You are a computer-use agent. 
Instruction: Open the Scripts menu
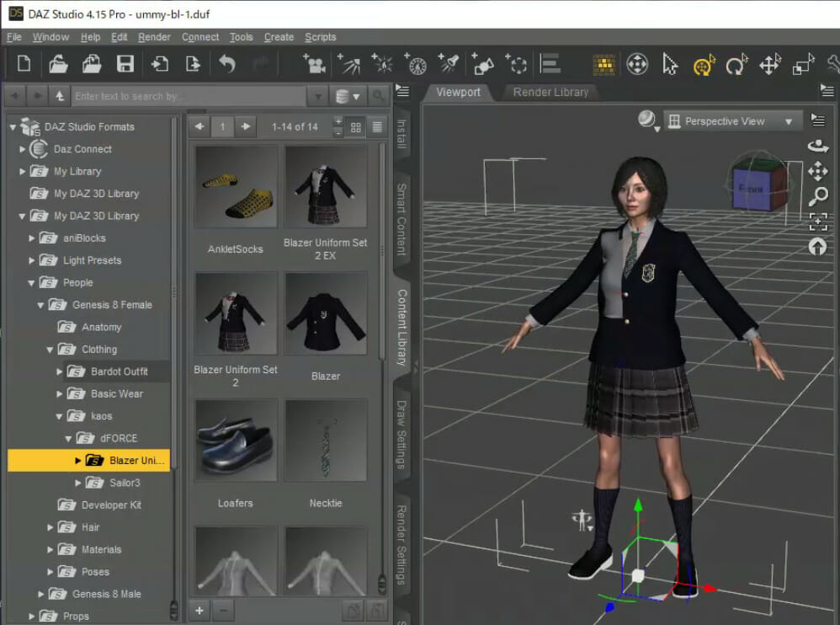pos(321,37)
